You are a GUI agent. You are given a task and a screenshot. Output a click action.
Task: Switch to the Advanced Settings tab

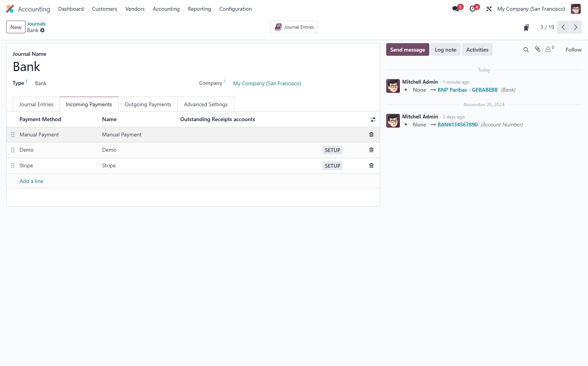[206, 104]
